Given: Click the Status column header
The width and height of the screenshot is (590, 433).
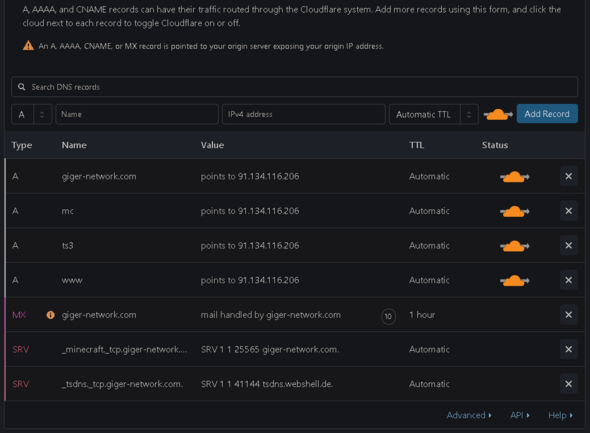Looking at the screenshot, I should [x=495, y=145].
